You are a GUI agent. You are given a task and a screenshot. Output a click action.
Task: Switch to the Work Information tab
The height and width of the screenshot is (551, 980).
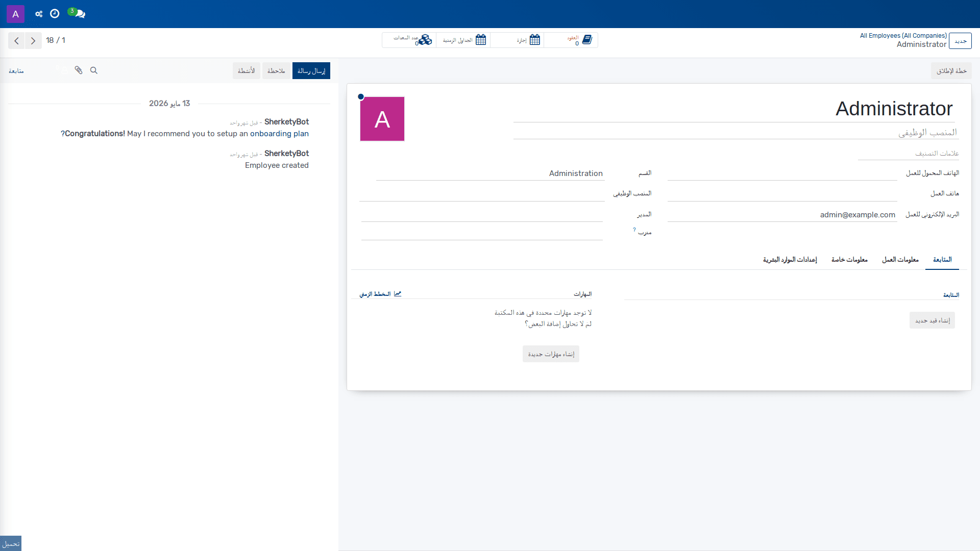[x=900, y=260]
